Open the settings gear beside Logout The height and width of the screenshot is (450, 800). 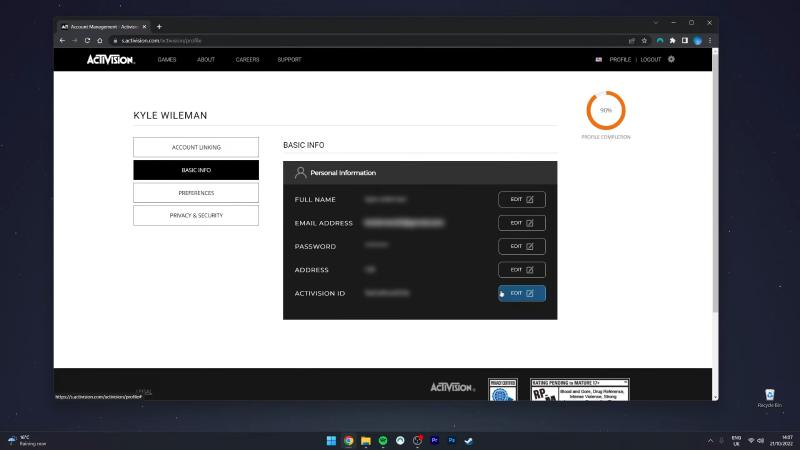[671, 59]
